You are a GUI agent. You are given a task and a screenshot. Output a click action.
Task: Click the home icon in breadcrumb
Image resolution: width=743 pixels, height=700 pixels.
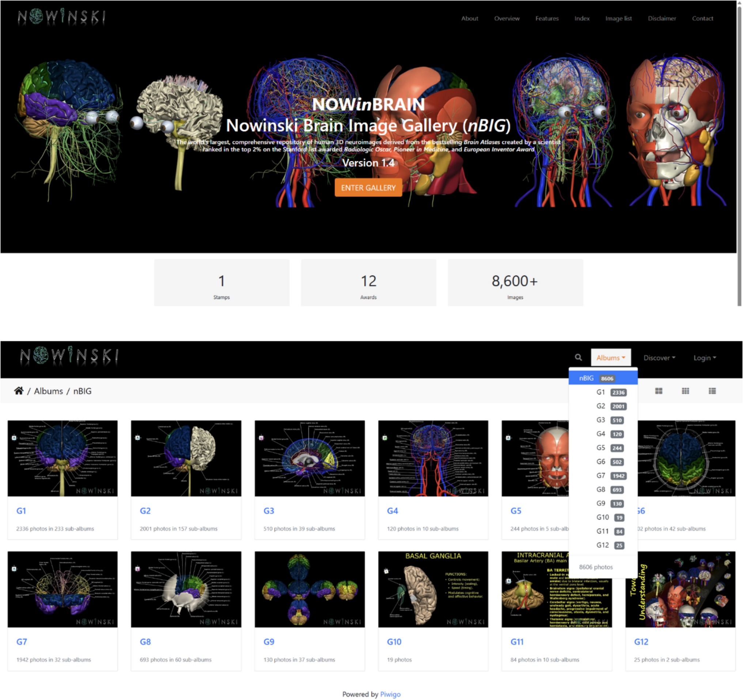coord(19,391)
